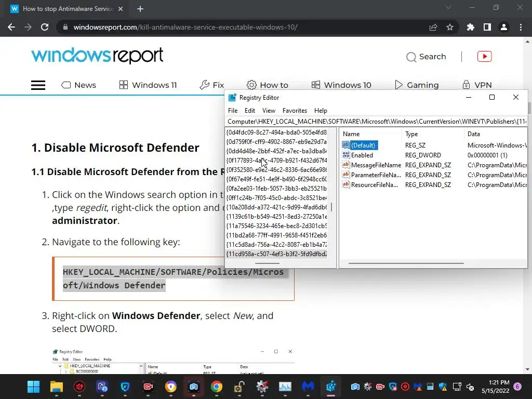Click the Windows Report logo
Screen dimensions: 532x399
point(97,56)
